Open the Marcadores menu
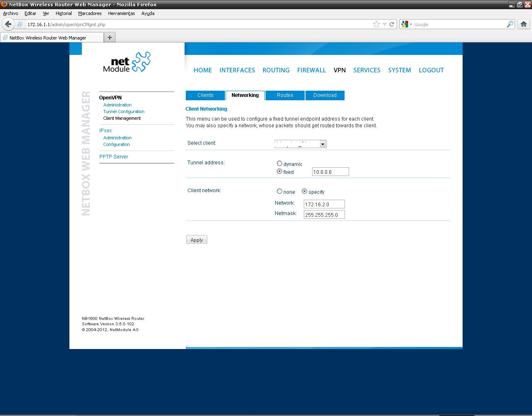Screen dimensions: 532x416 click(90, 13)
